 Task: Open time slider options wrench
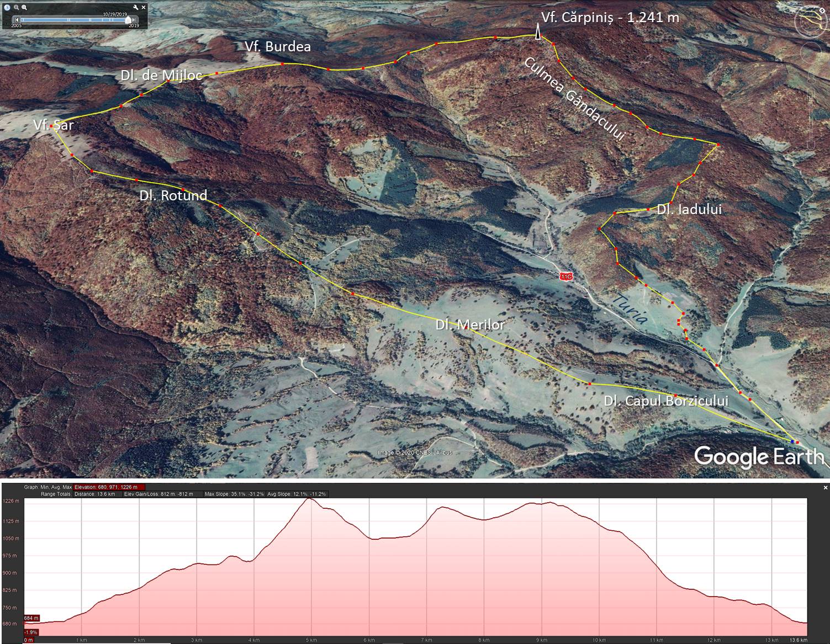(x=136, y=7)
